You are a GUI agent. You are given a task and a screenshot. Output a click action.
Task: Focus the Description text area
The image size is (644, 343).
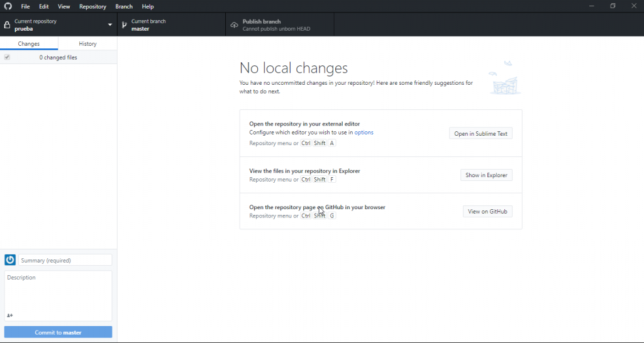point(58,295)
